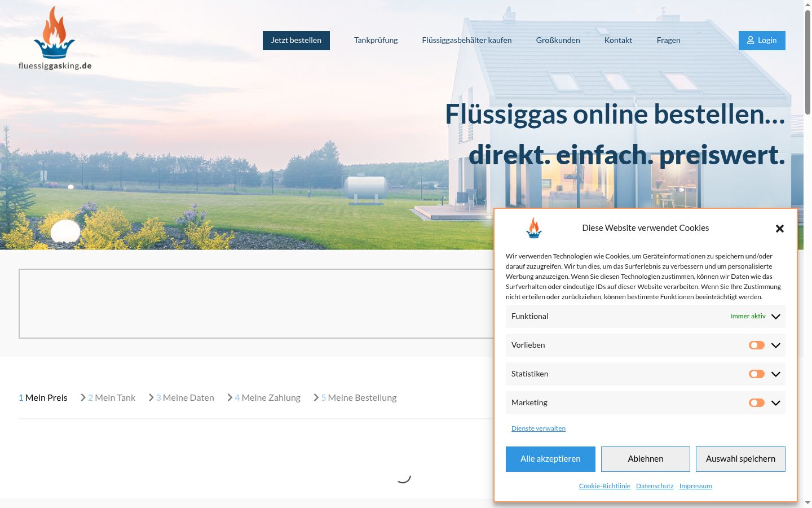The image size is (812, 508).
Task: Toggle the Vorlieben cookie switch
Action: [x=757, y=345]
